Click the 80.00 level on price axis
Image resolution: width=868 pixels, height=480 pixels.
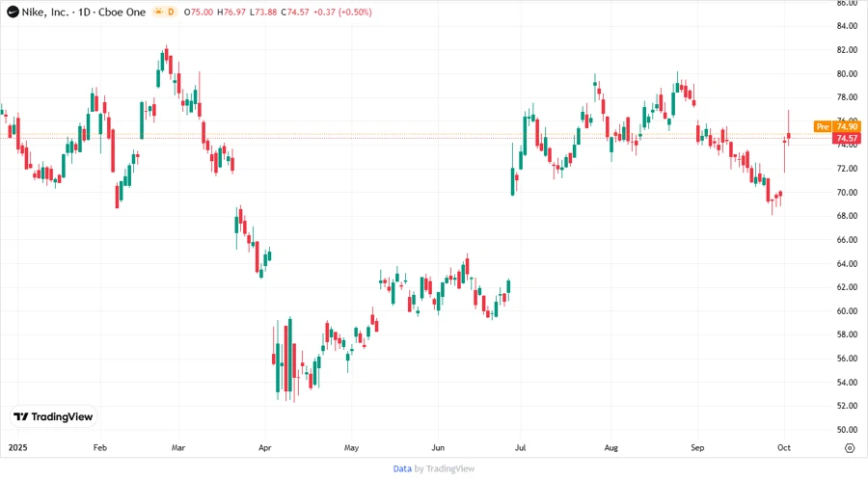click(847, 74)
